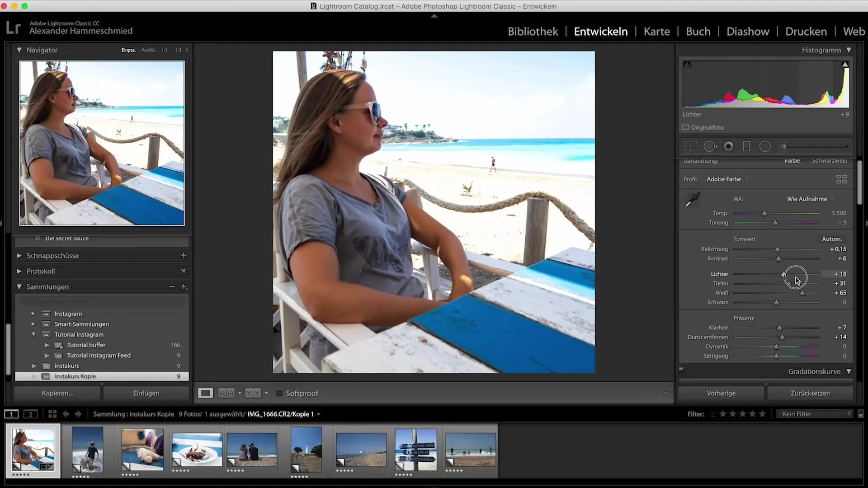Set treatment to Farbe
868x488 pixels.
pyautogui.click(x=792, y=161)
